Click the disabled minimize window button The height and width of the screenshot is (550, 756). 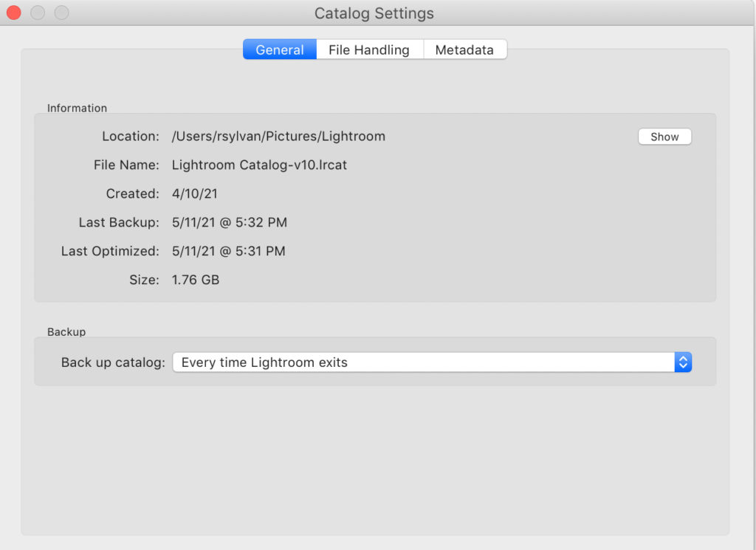[38, 13]
